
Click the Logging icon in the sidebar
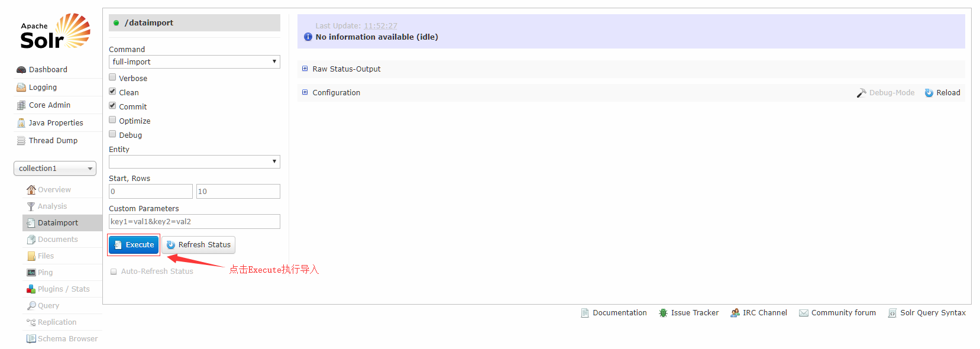tap(21, 88)
